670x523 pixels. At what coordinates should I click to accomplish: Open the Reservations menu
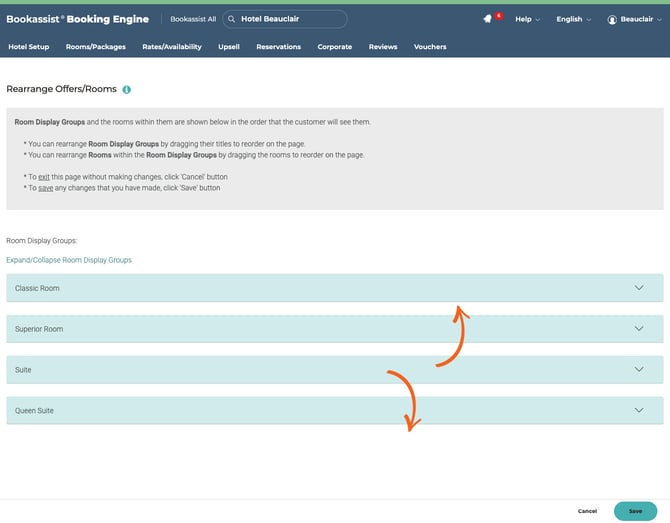278,47
